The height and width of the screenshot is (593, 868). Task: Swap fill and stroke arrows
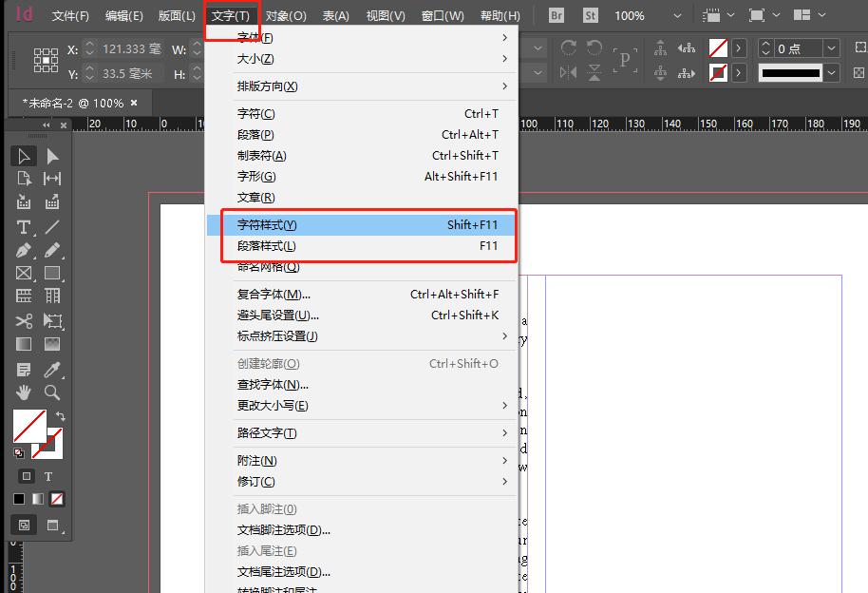point(61,415)
